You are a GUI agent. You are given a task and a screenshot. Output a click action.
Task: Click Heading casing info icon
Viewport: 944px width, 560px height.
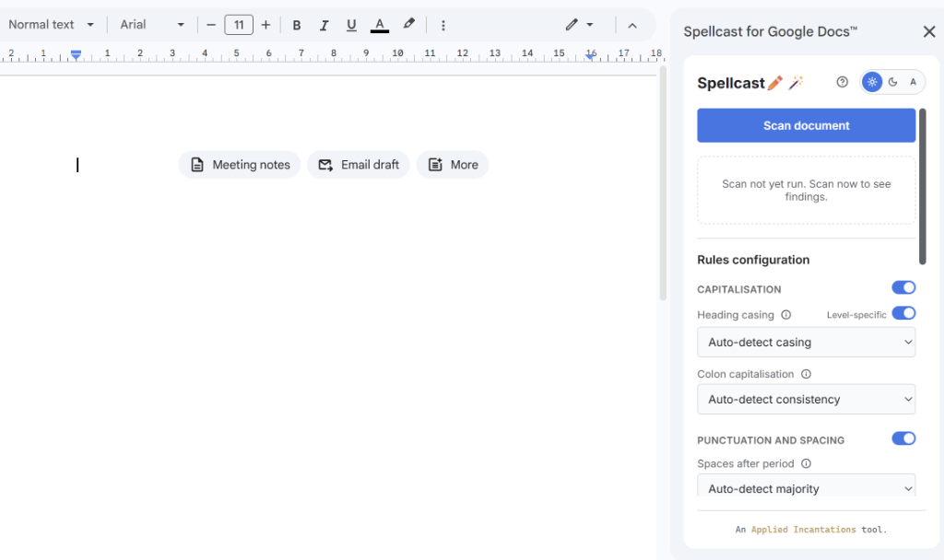pos(785,315)
